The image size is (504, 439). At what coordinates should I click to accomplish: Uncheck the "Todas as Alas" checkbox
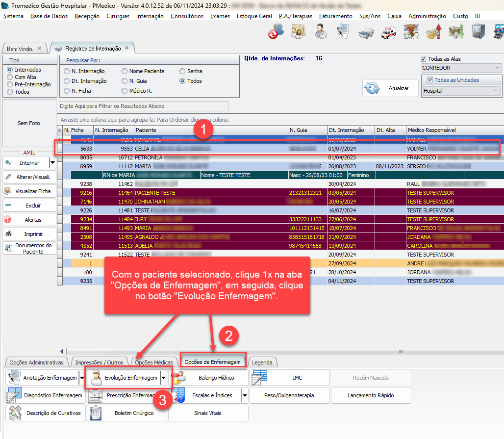point(424,59)
